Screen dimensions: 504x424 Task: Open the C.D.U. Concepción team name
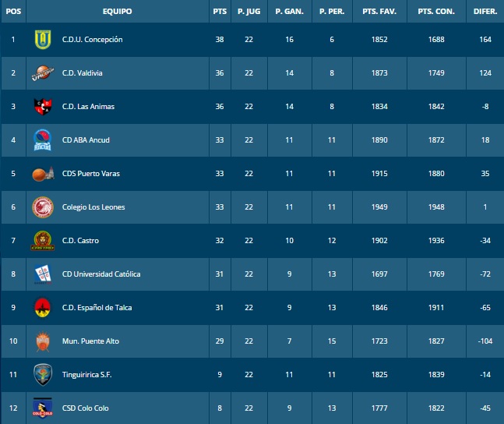92,40
